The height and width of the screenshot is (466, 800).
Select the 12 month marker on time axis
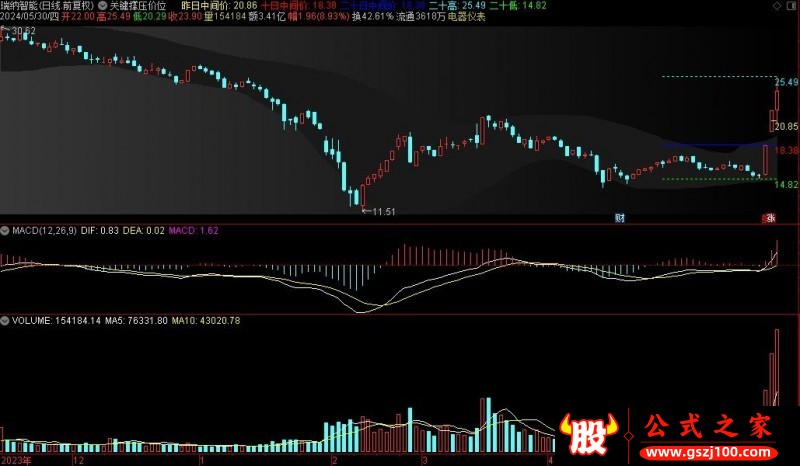coord(79,460)
